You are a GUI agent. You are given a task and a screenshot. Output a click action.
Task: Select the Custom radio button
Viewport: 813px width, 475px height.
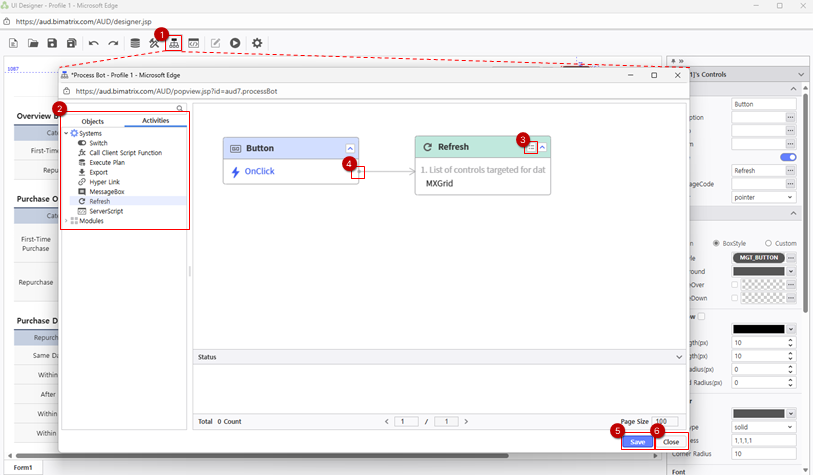765,243
